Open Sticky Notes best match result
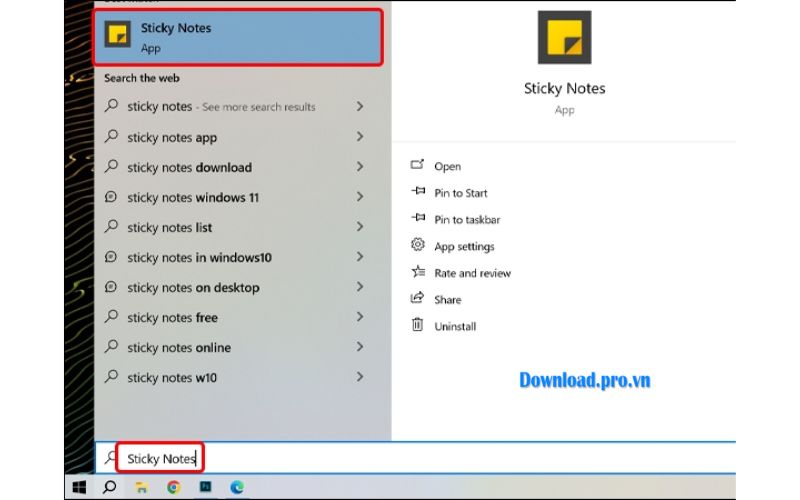800x500 pixels. [x=238, y=37]
